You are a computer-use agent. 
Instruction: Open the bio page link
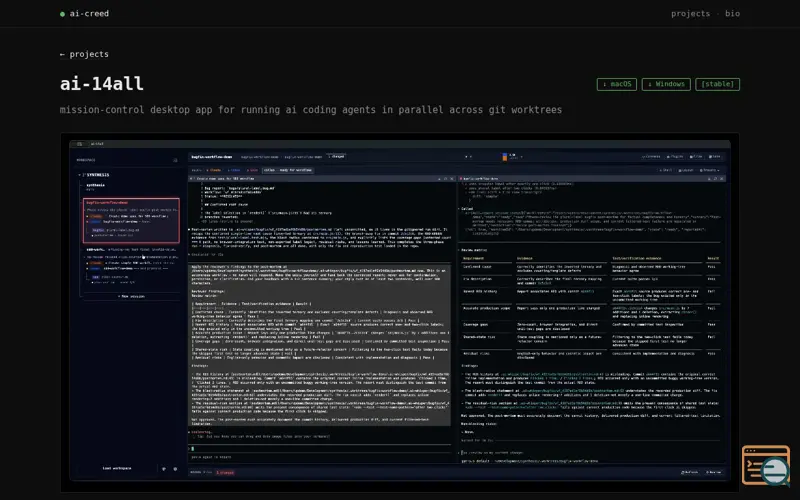(x=732, y=14)
